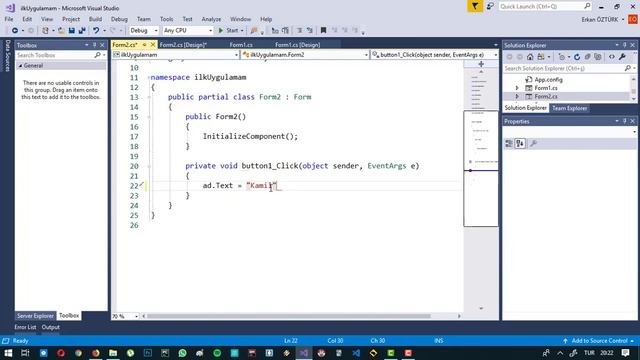This screenshot has height=360, width=640.
Task: Click the Navigate Backward arrow icon
Action: [15, 31]
